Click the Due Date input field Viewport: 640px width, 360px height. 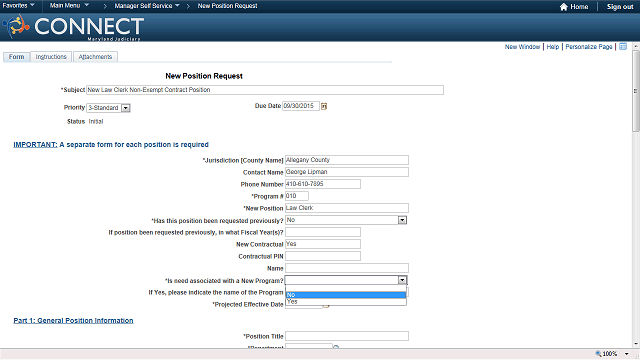(301, 106)
